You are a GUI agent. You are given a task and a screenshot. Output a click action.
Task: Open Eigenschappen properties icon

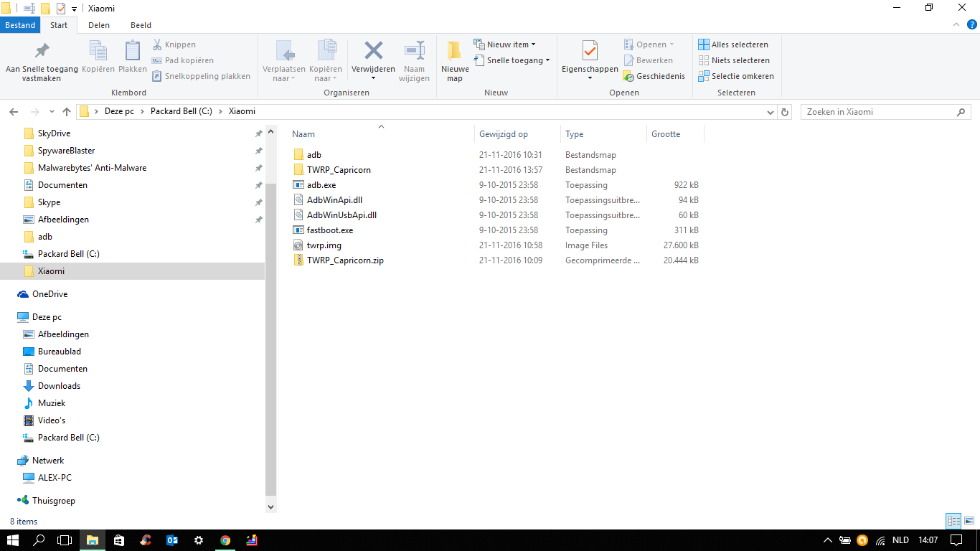click(x=589, y=52)
